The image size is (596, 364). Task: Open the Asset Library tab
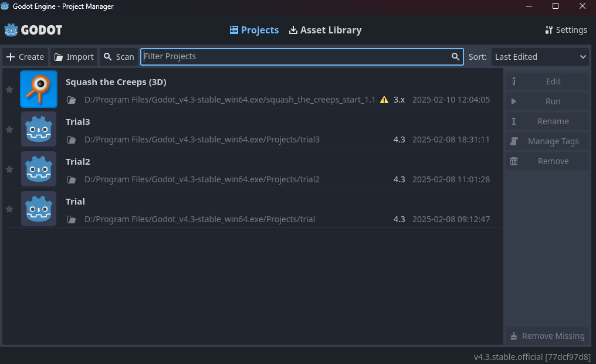pyautogui.click(x=326, y=30)
